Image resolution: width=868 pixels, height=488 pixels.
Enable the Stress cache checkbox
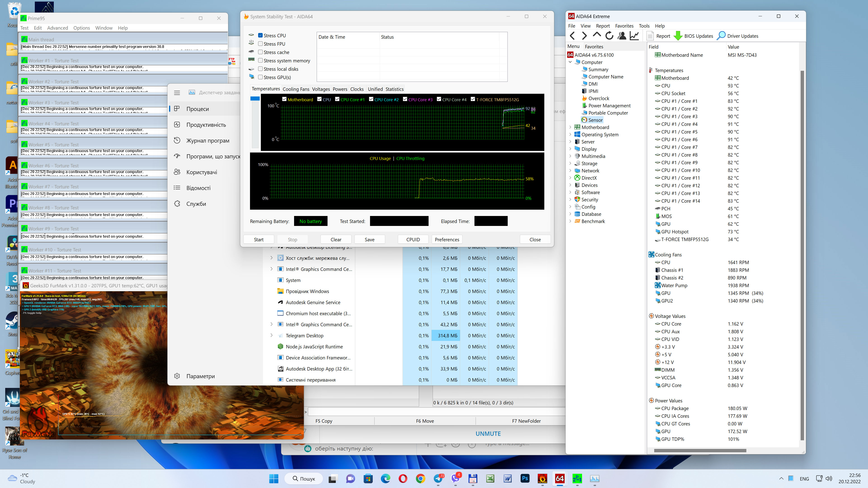coord(260,52)
